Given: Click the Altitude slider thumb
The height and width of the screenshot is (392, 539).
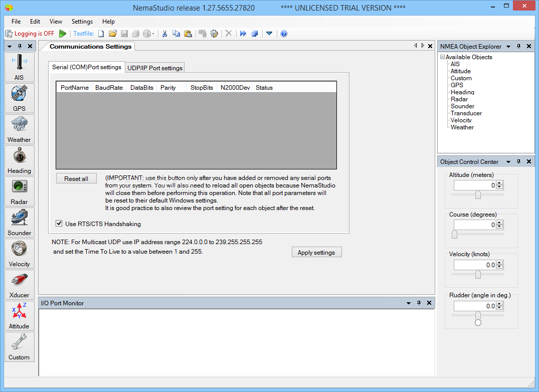Looking at the screenshot, I should [478, 195].
